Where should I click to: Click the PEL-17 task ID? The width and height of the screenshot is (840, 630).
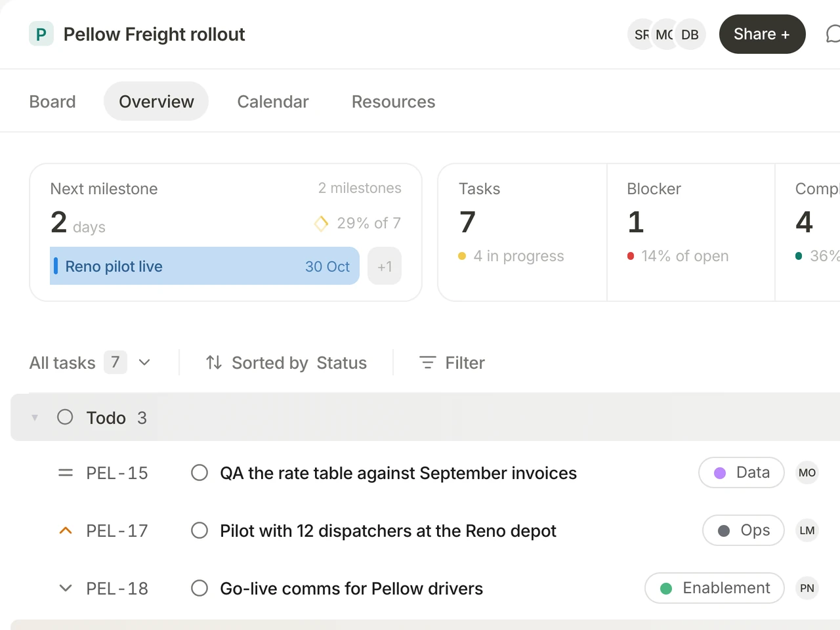click(117, 531)
